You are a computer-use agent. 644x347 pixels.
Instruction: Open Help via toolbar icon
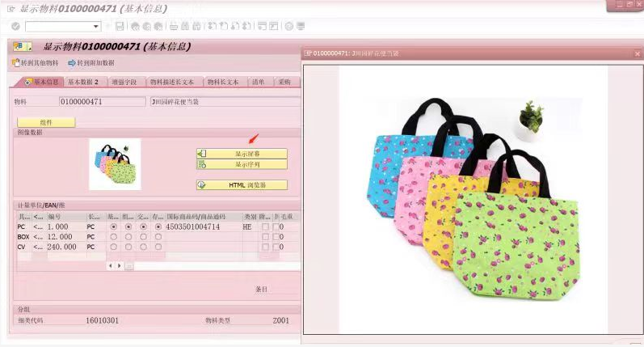[x=289, y=27]
